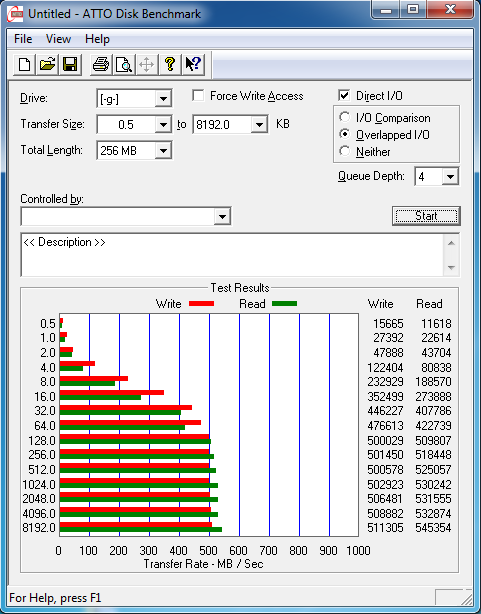Expand the Queue Depth dropdown

450,177
